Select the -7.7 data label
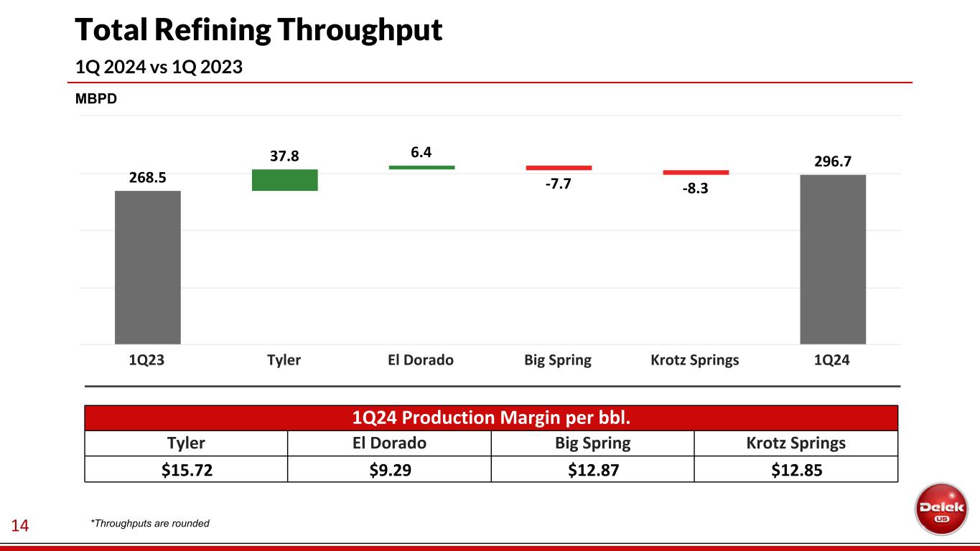The image size is (980, 551). [x=559, y=185]
